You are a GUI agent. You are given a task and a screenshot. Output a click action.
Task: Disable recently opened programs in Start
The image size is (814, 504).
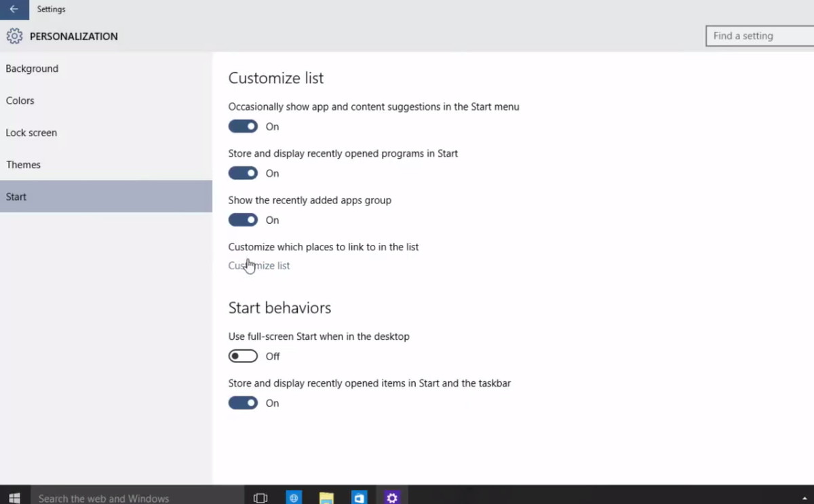243,173
